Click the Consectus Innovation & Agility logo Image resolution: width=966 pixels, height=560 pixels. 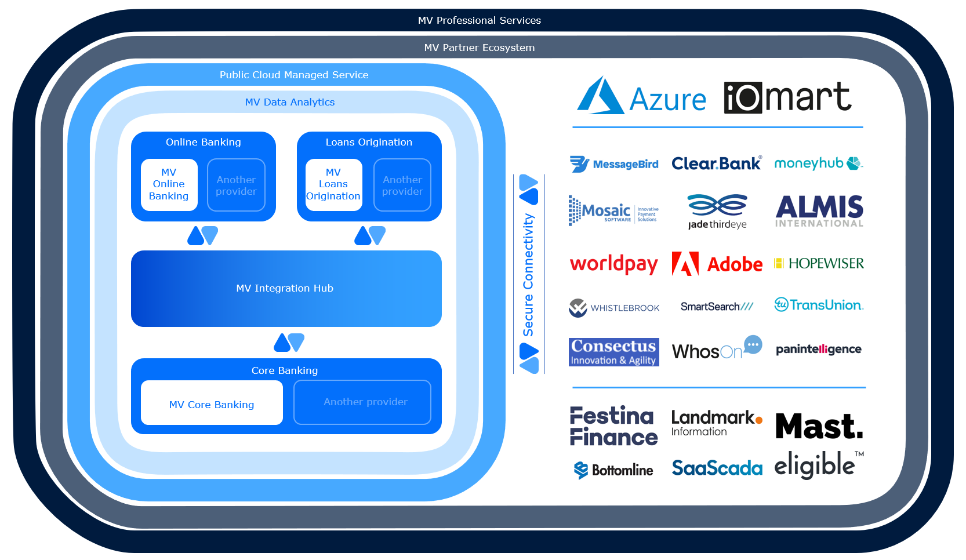(x=613, y=352)
